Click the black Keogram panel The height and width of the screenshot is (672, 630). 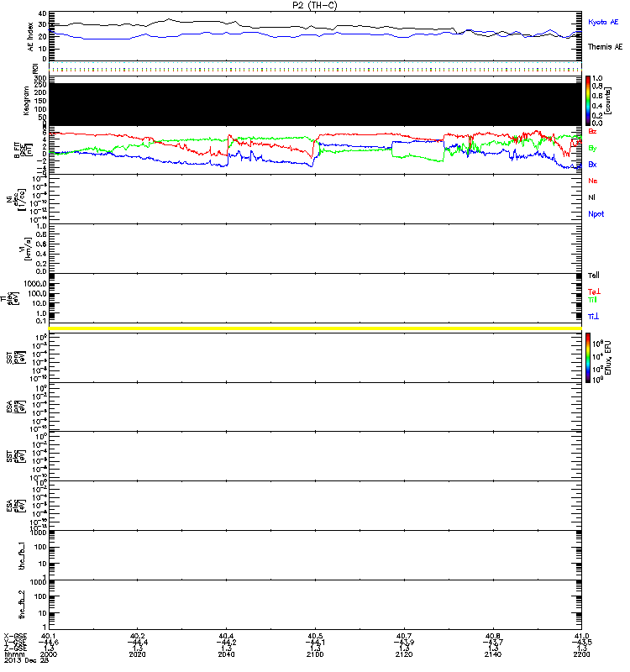(315, 103)
